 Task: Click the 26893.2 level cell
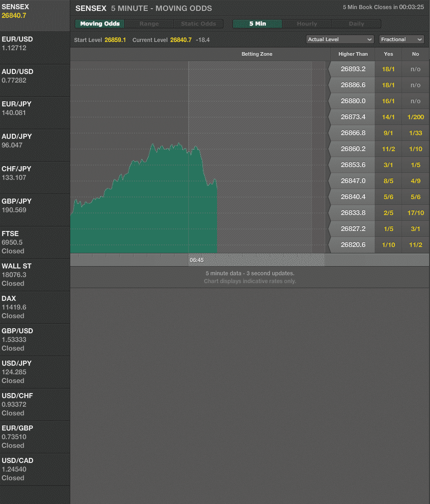click(x=352, y=69)
